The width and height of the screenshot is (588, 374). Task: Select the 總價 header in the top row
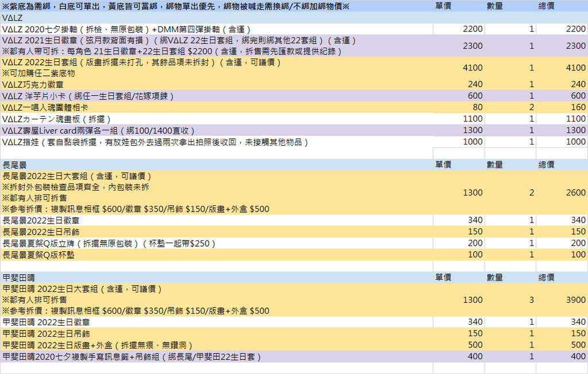pos(546,6)
